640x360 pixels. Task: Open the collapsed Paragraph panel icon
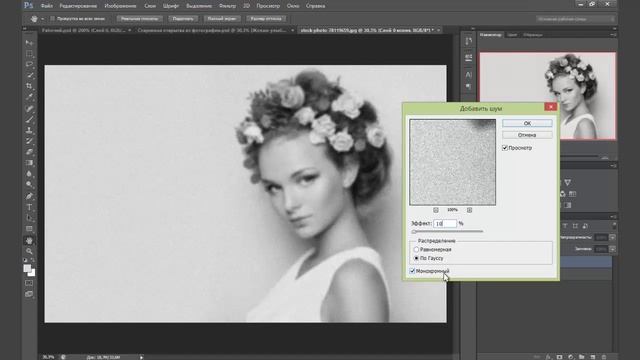click(469, 86)
